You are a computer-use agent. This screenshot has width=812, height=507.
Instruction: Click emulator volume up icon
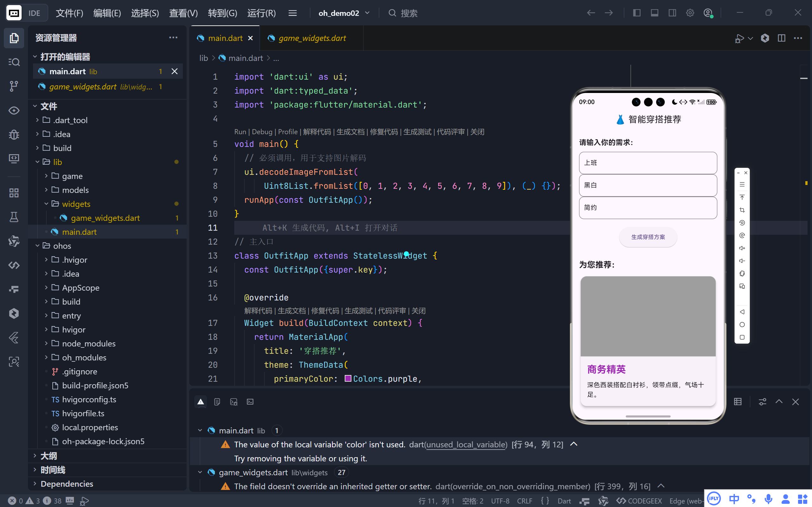pyautogui.click(x=742, y=248)
